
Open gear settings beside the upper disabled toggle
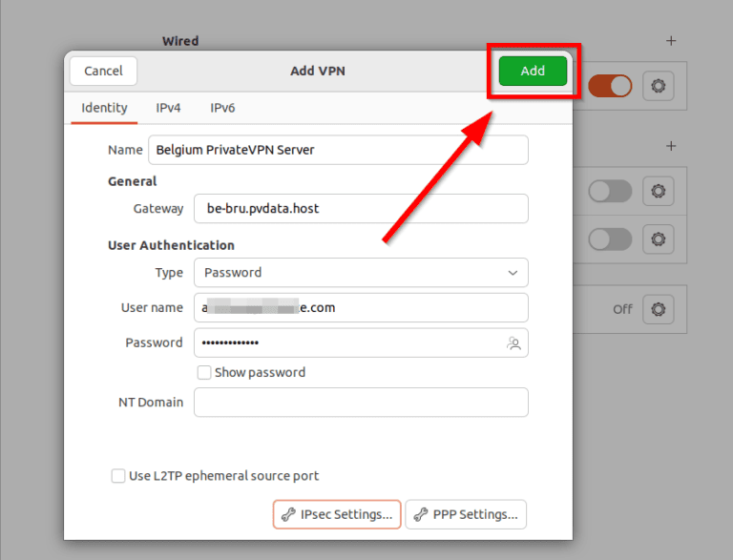[x=658, y=192]
